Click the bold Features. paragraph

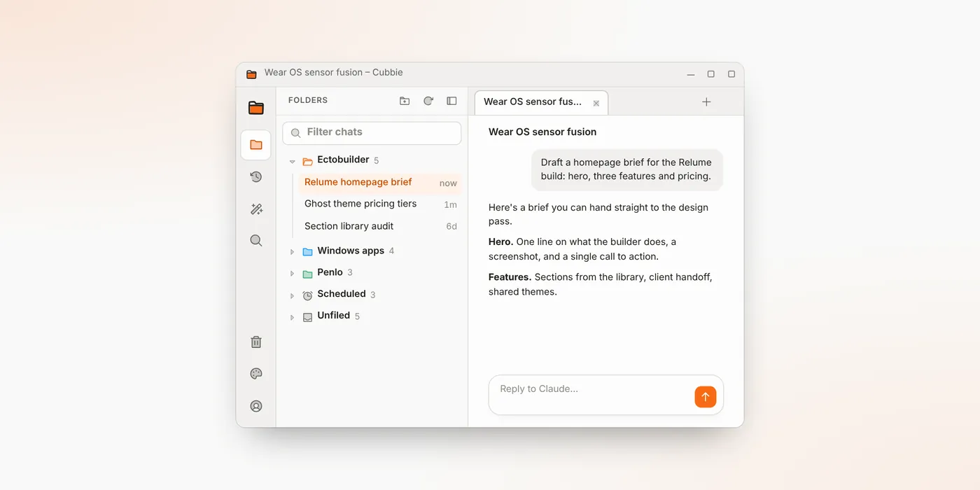coord(601,284)
